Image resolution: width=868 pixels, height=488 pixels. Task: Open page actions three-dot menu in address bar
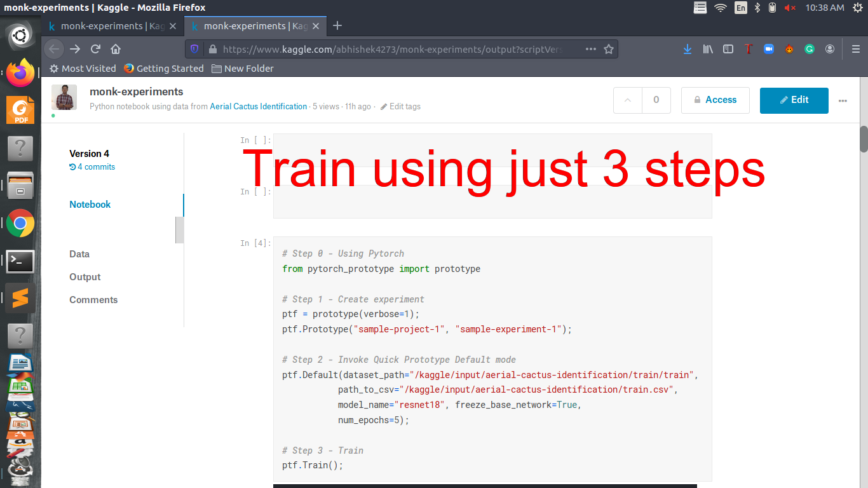[591, 49]
